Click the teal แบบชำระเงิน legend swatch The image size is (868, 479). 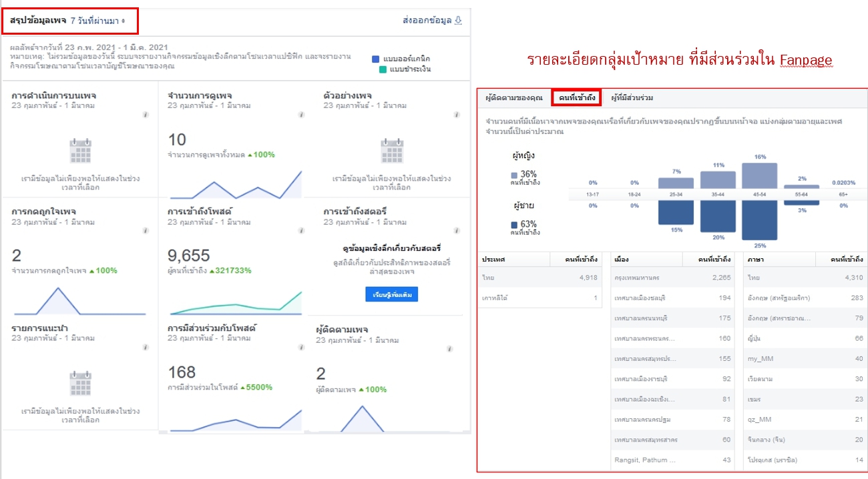[382, 69]
